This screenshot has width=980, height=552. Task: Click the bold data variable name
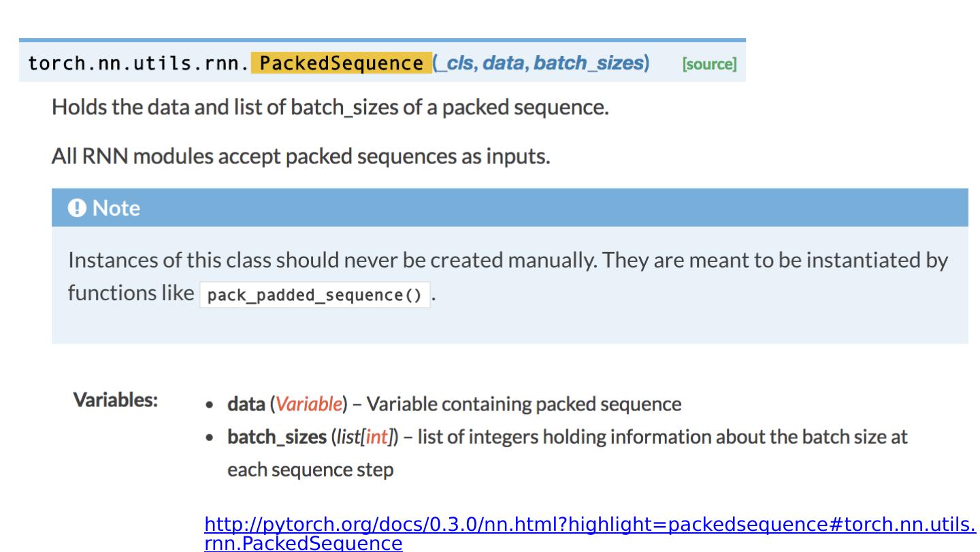246,404
